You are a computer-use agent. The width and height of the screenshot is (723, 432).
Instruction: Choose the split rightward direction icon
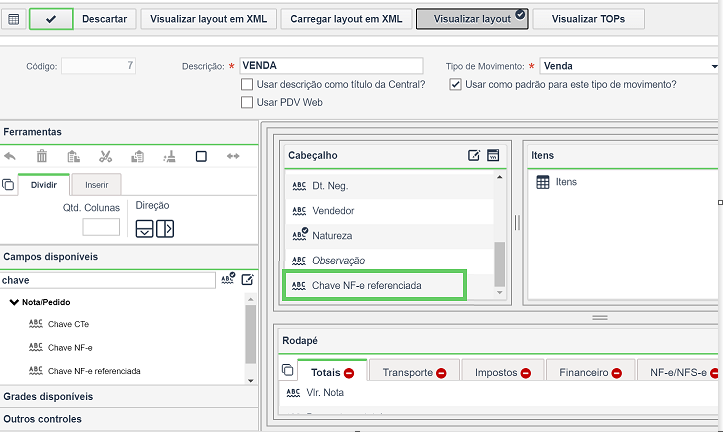click(x=165, y=229)
